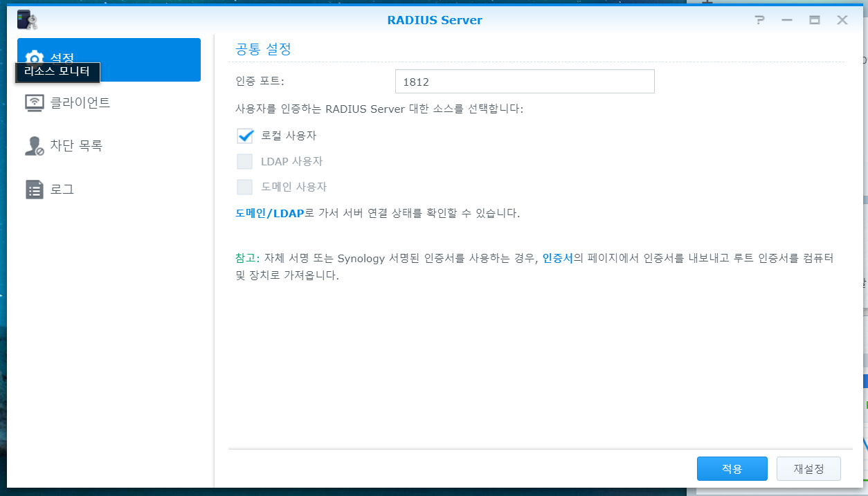Click the RADIUS Server window title

pos(434,20)
